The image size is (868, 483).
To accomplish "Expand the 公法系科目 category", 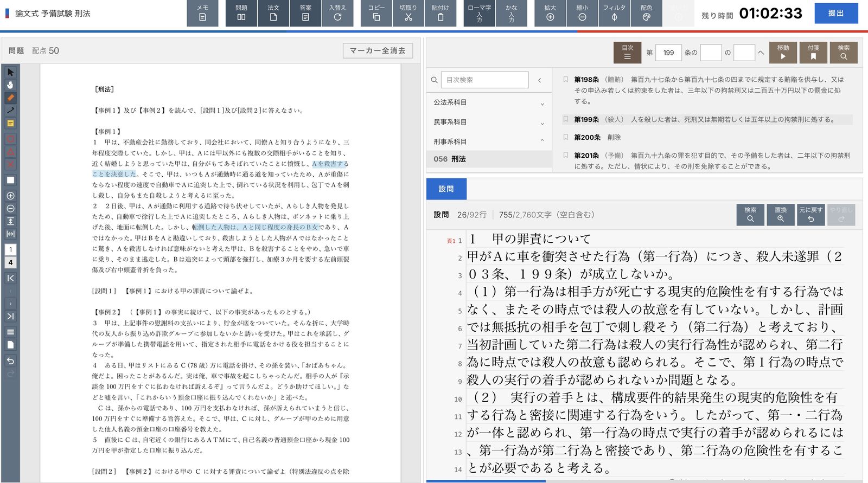I will 489,102.
